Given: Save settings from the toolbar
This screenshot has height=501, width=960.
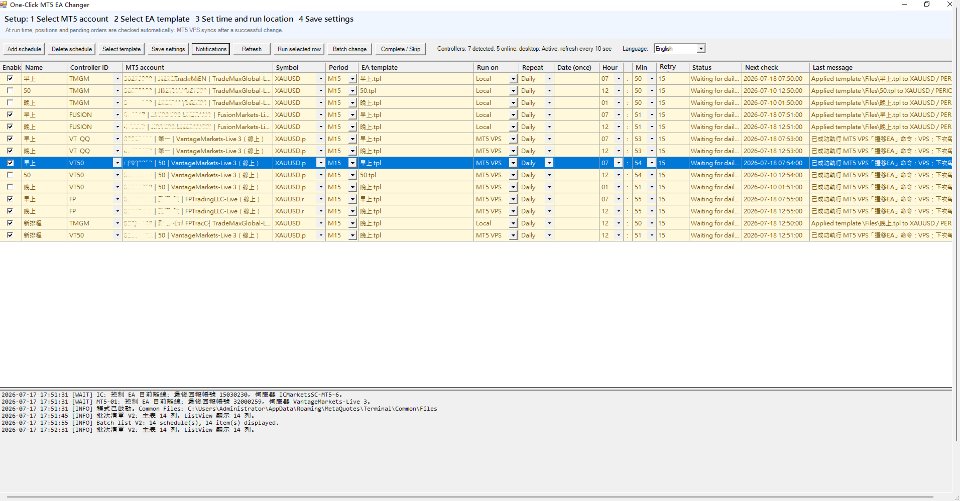Looking at the screenshot, I should (168, 49).
